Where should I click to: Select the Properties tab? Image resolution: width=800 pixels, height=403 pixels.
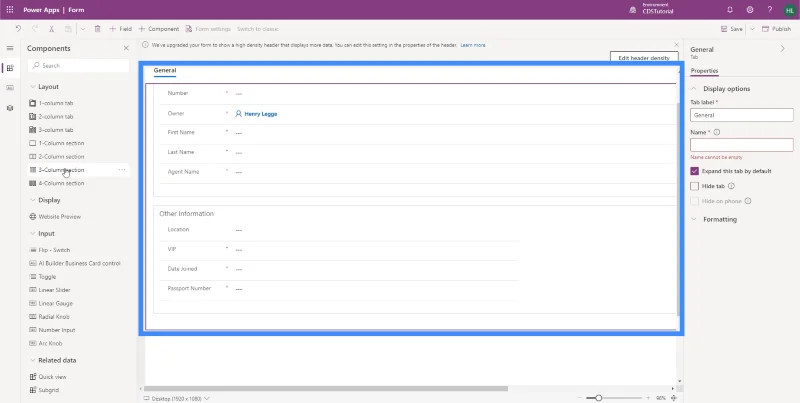704,71
